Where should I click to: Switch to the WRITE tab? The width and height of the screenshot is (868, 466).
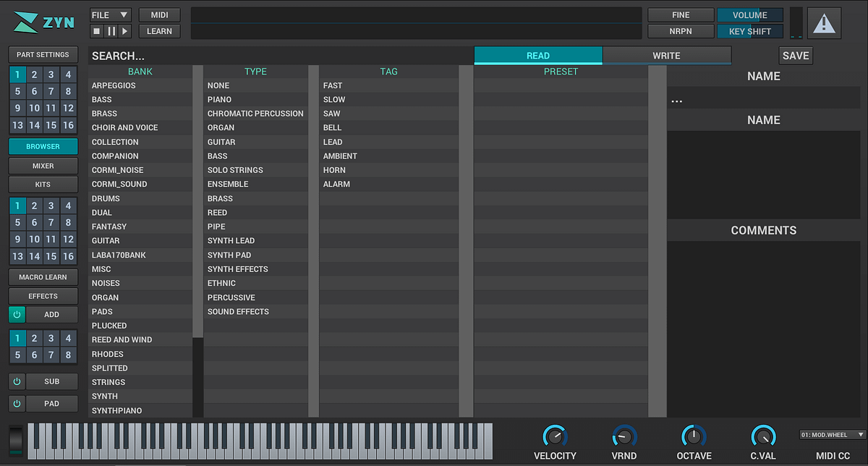pyautogui.click(x=666, y=56)
